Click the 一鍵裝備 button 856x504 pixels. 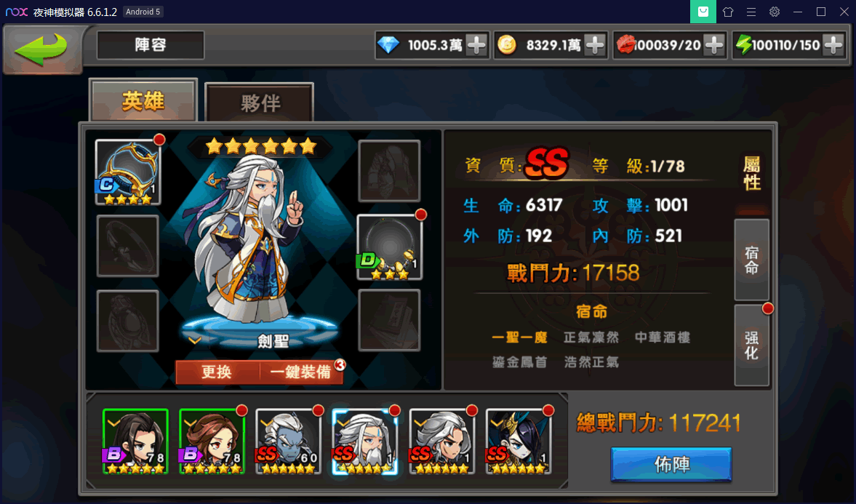pyautogui.click(x=301, y=372)
